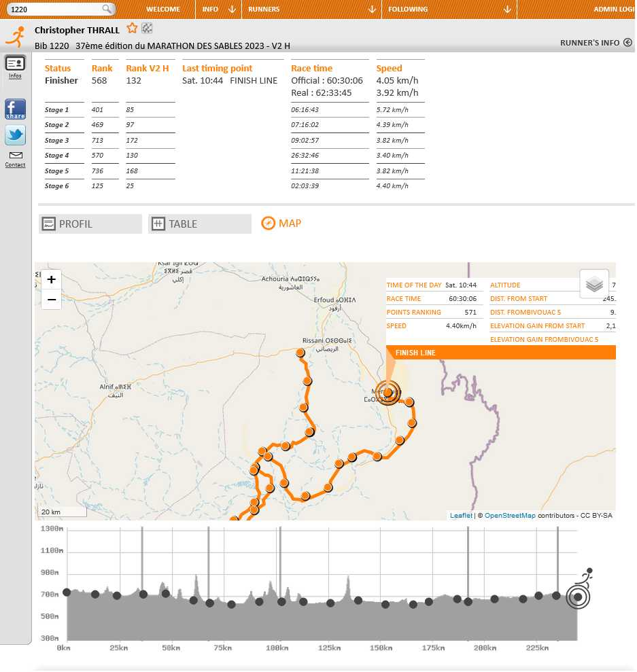Share via the Facebook icon
This screenshot has height=672, width=637.
point(16,109)
